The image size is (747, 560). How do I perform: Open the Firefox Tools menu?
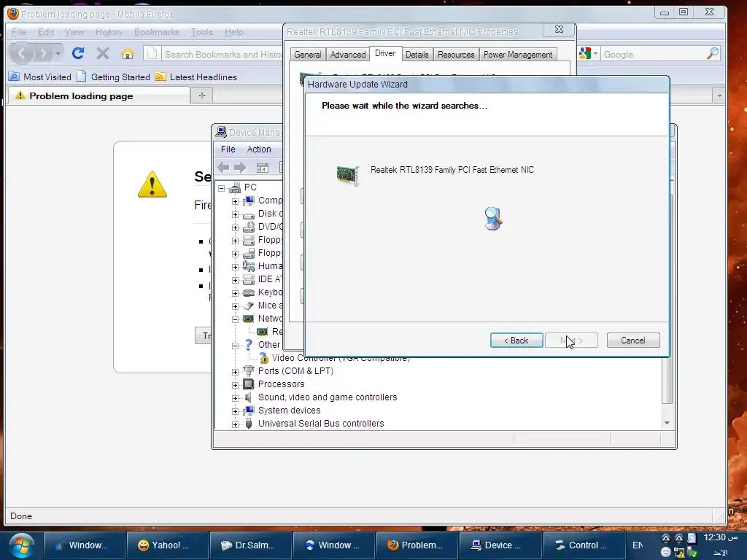(x=202, y=32)
